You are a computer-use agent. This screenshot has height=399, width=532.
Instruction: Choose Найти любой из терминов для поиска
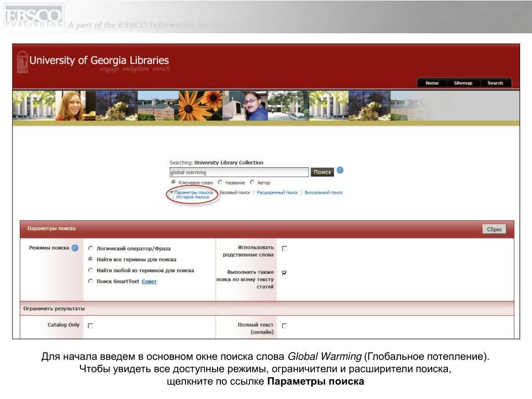click(x=90, y=270)
